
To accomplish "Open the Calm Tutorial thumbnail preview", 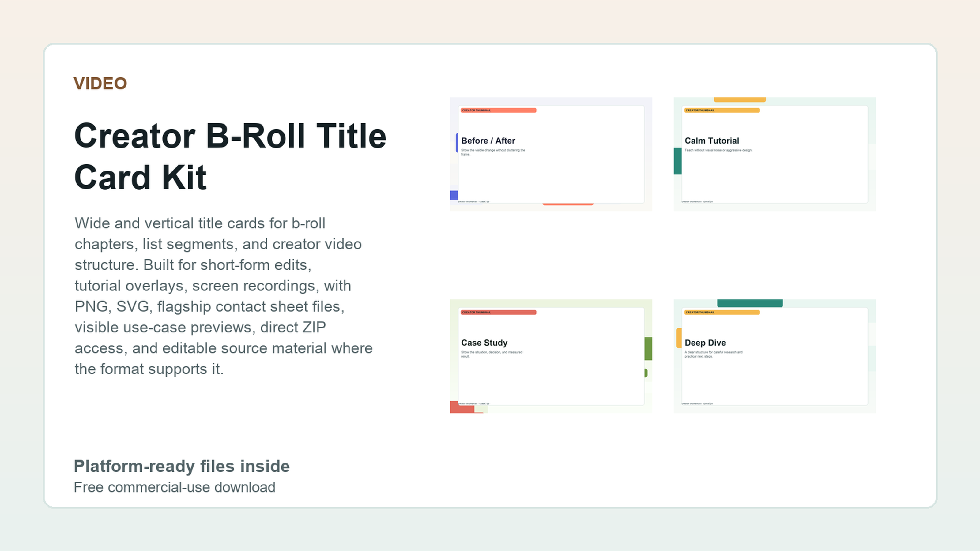I will coord(775,154).
